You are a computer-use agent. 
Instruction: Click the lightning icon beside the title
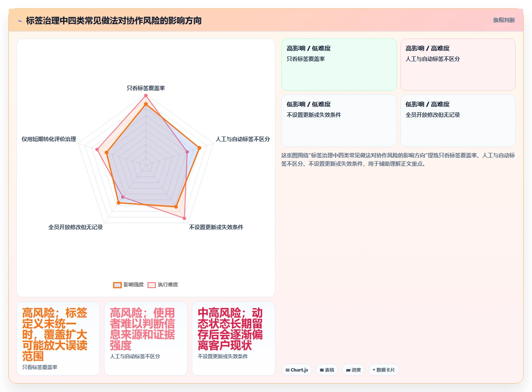click(x=20, y=20)
